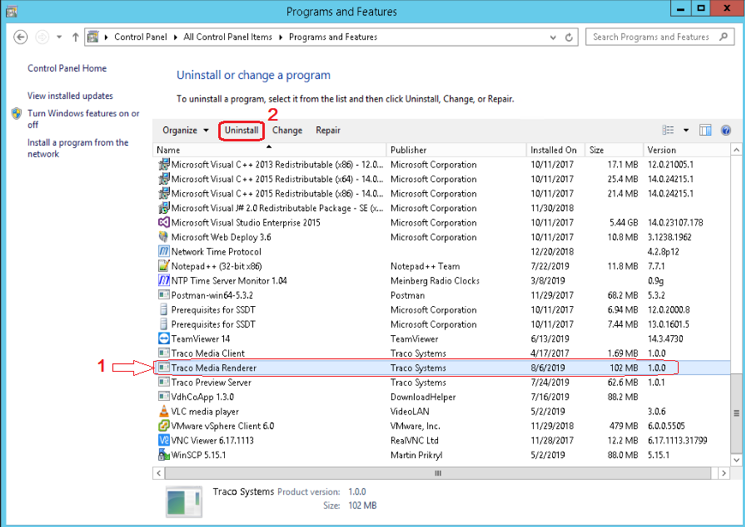Viewport: 745px width, 527px height.
Task: Click the Repair toolbar button
Action: pos(328,131)
